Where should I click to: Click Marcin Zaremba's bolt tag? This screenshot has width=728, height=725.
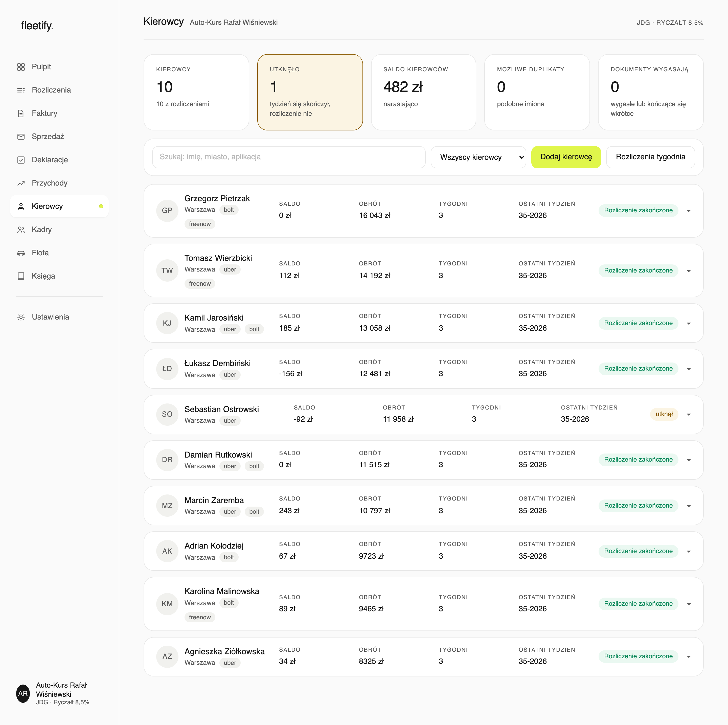tap(254, 512)
